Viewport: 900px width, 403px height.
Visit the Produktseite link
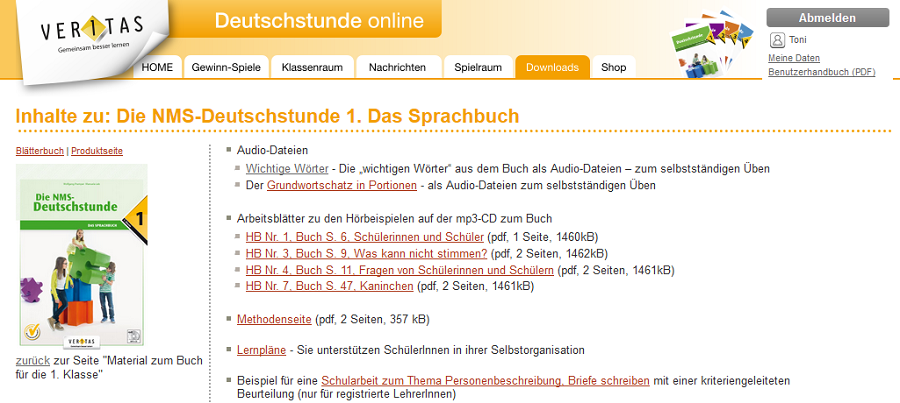(97, 151)
